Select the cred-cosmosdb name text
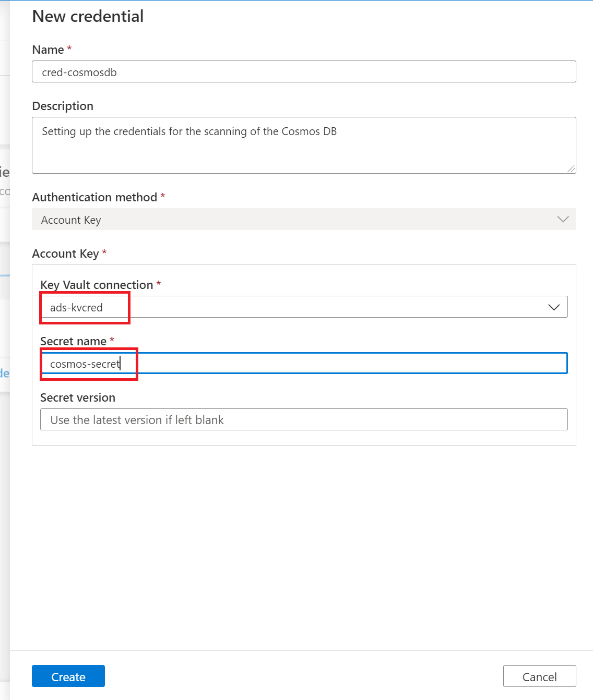The image size is (593, 700). coord(79,71)
